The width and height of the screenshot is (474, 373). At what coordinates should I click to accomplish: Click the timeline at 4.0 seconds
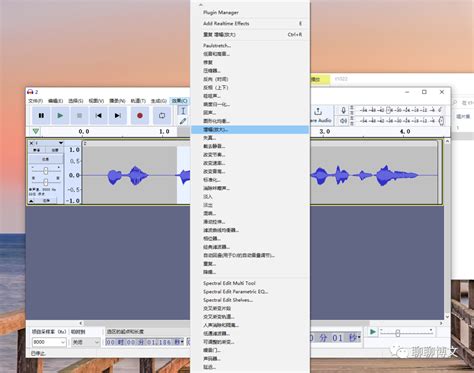point(405,132)
